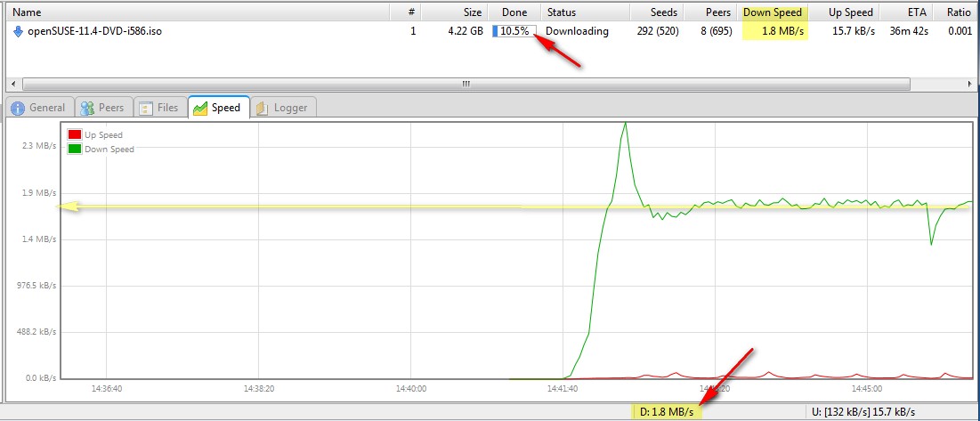Click the Speed tab chart icon

tap(200, 108)
